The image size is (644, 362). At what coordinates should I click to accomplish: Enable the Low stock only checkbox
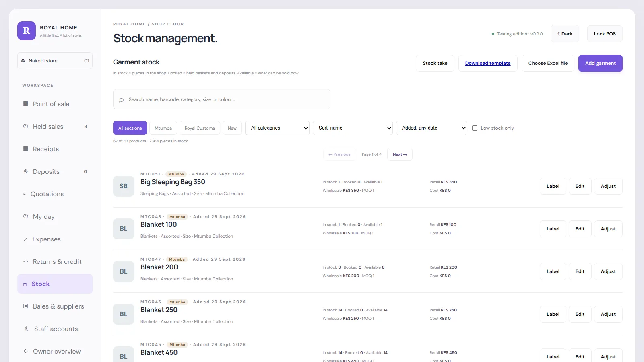(475, 128)
